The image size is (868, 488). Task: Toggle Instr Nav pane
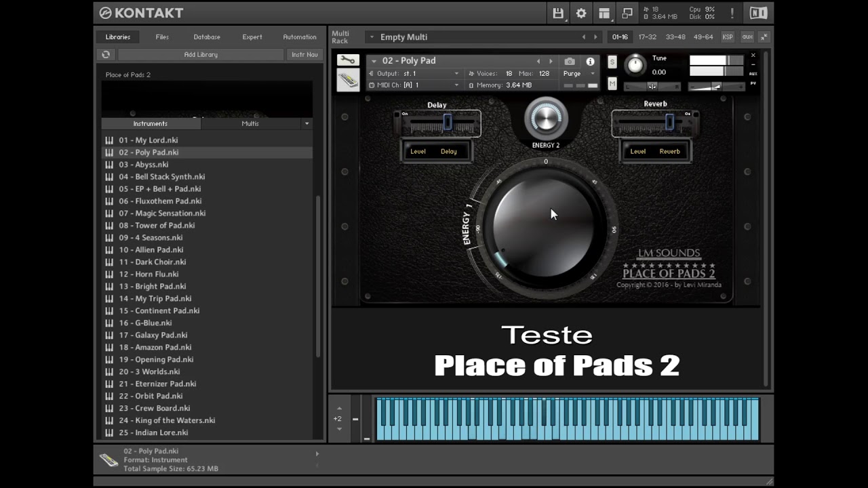click(x=304, y=55)
